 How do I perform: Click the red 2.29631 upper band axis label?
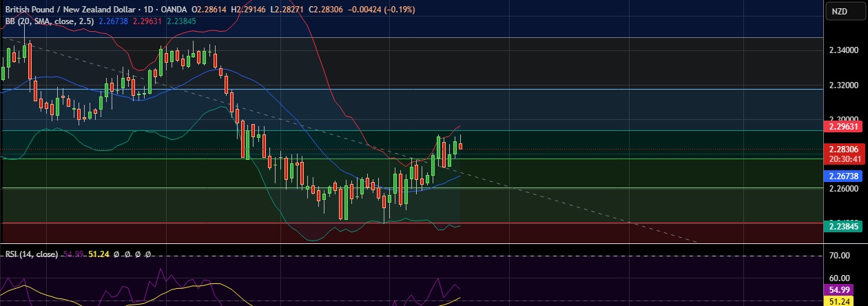[844, 127]
